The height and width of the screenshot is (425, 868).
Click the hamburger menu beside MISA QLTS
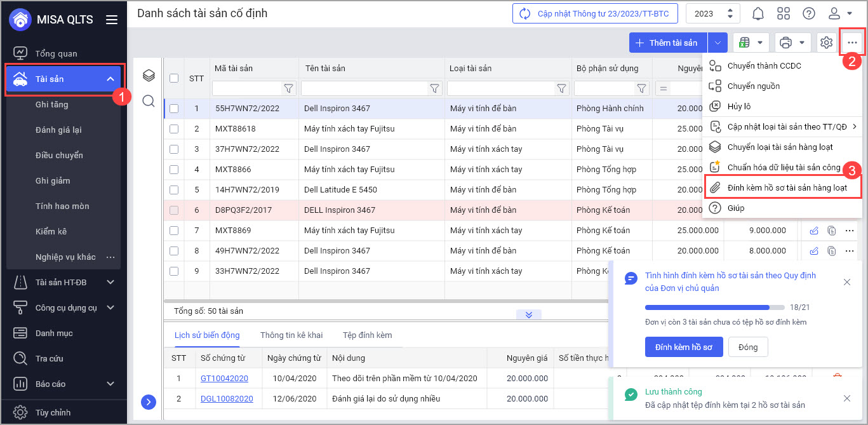[x=112, y=20]
